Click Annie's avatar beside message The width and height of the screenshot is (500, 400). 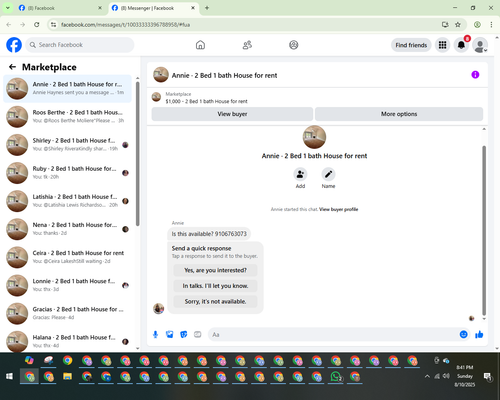158,308
